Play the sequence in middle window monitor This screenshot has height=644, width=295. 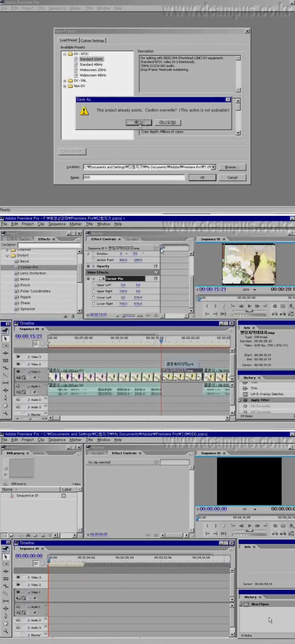pos(250,305)
